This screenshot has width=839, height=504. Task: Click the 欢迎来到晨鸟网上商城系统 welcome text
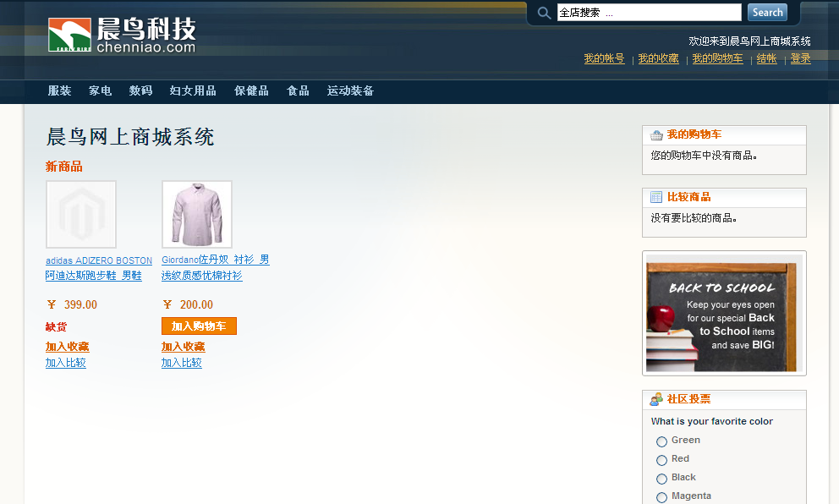pyautogui.click(x=749, y=41)
